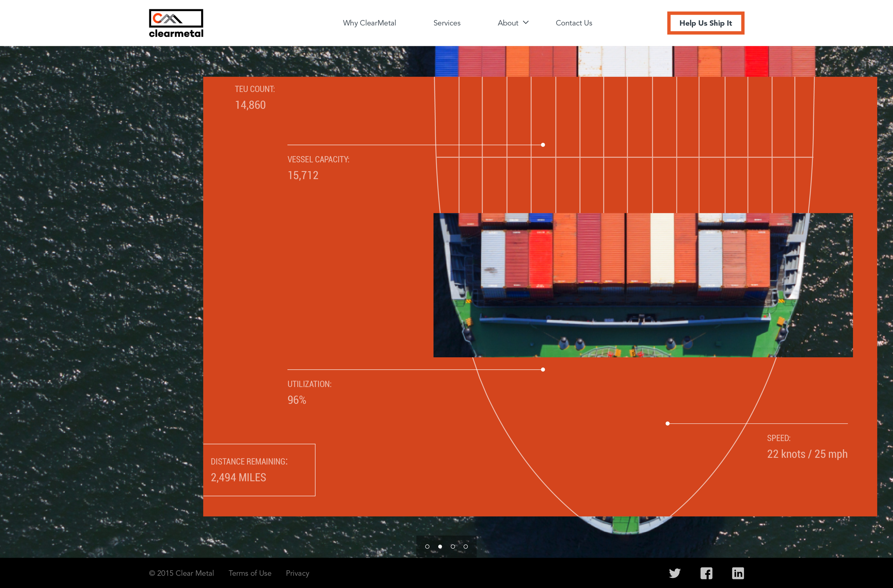
Task: Expand the About dropdown chevron
Action: click(526, 23)
